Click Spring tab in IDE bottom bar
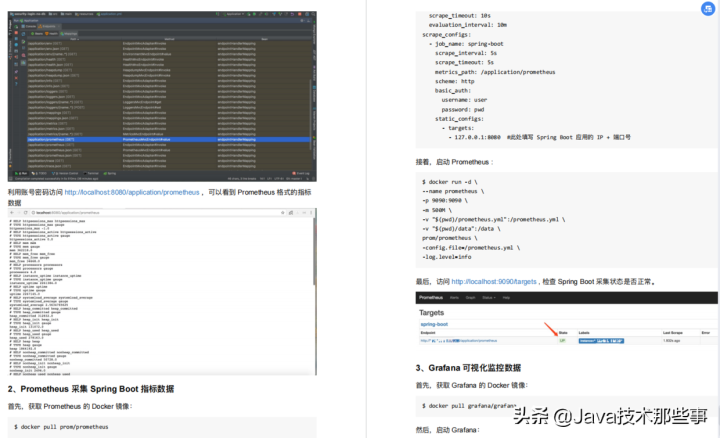 click(111, 174)
